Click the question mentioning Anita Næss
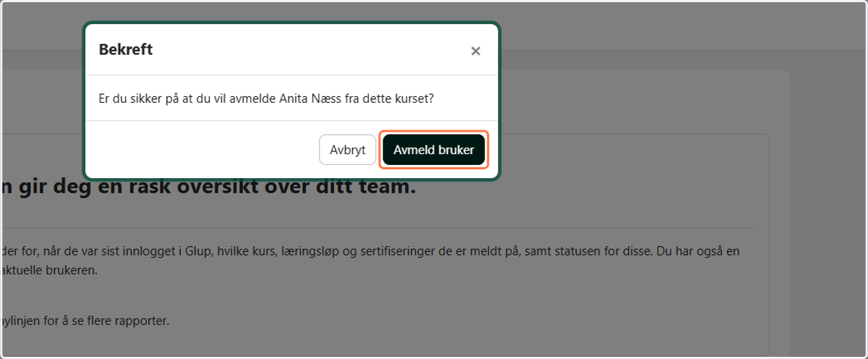Screen dimensions: 868x359 (265, 98)
